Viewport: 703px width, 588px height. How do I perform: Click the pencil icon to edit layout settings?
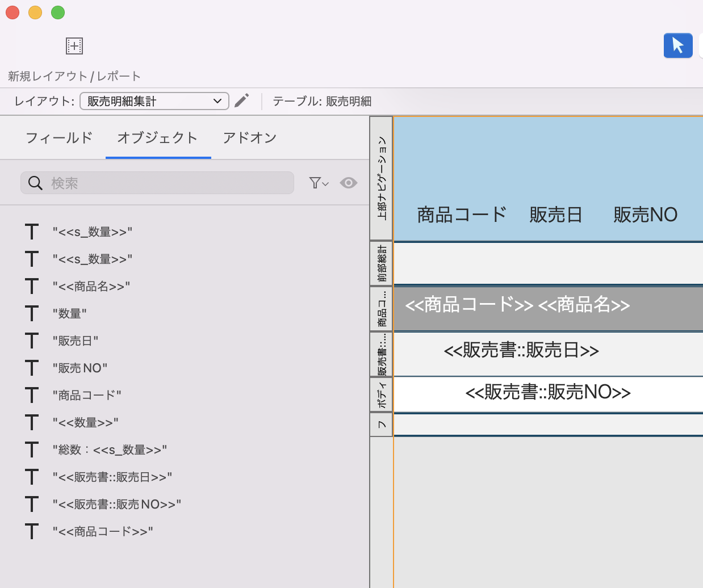pos(241,100)
